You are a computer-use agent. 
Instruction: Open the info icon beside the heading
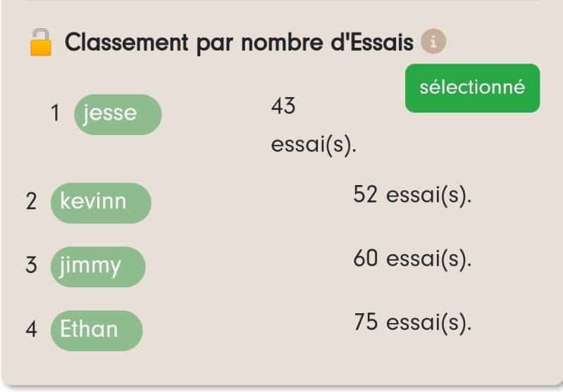tap(434, 42)
